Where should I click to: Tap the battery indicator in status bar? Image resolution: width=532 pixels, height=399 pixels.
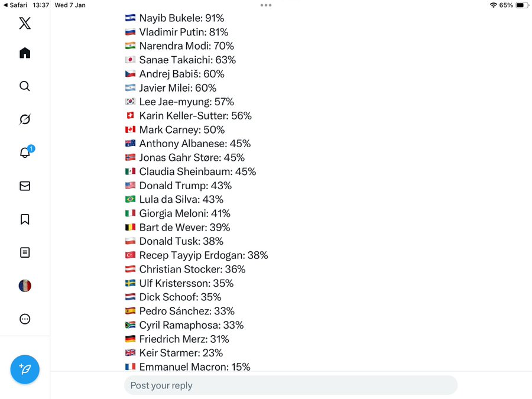tap(521, 5)
